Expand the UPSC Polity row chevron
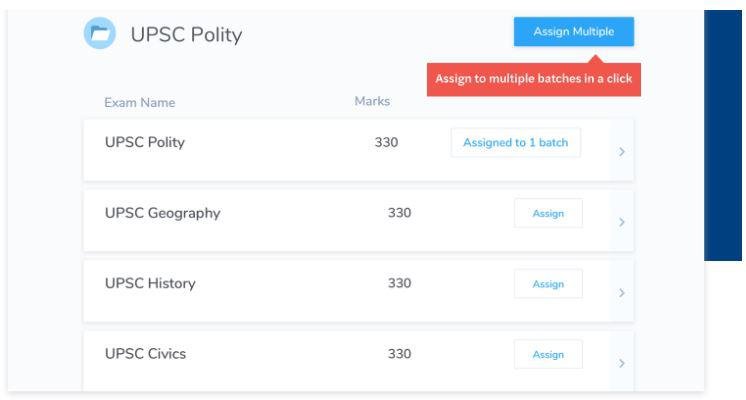Viewport: 746px width, 400px height. 622,152
